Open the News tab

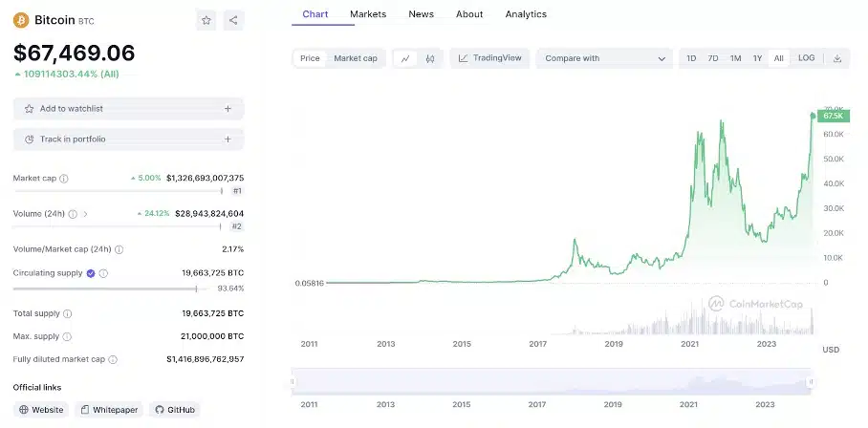tap(422, 14)
